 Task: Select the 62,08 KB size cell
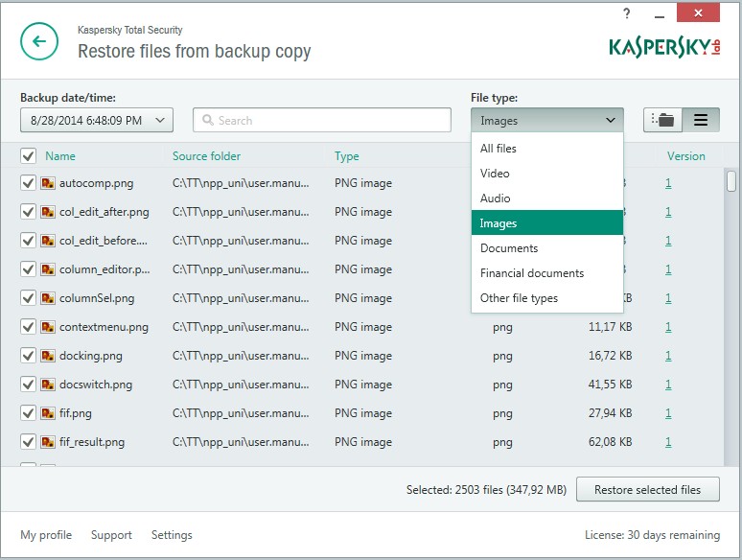pos(610,442)
